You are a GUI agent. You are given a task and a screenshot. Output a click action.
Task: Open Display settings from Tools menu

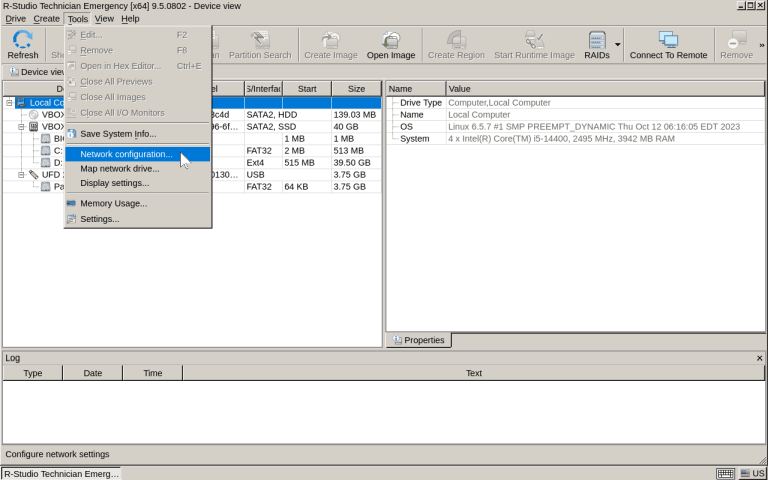(x=114, y=183)
